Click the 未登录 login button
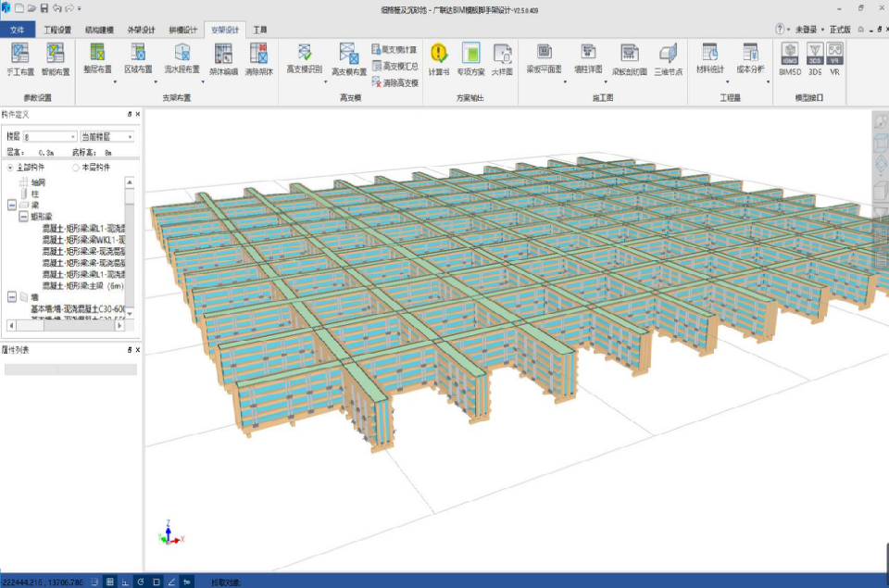 pos(806,29)
